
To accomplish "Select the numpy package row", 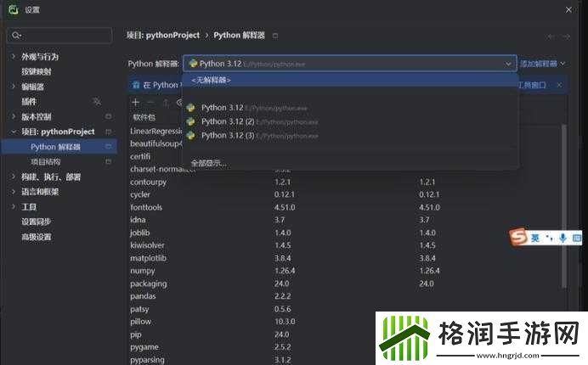I will 143,272.
